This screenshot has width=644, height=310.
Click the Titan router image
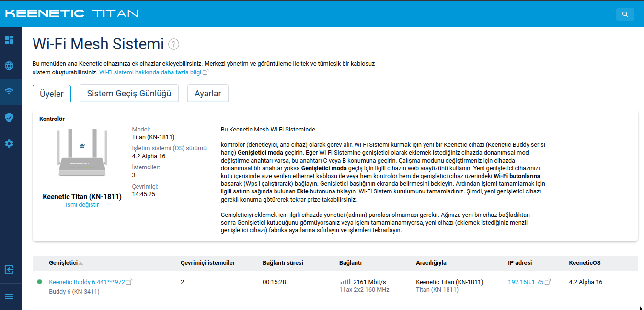(x=82, y=153)
